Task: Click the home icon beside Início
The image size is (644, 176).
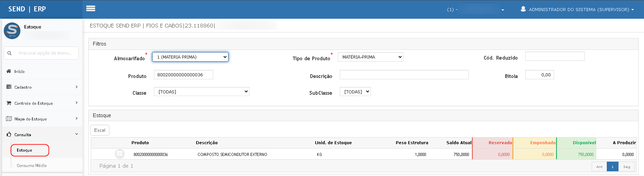Action: tap(9, 71)
